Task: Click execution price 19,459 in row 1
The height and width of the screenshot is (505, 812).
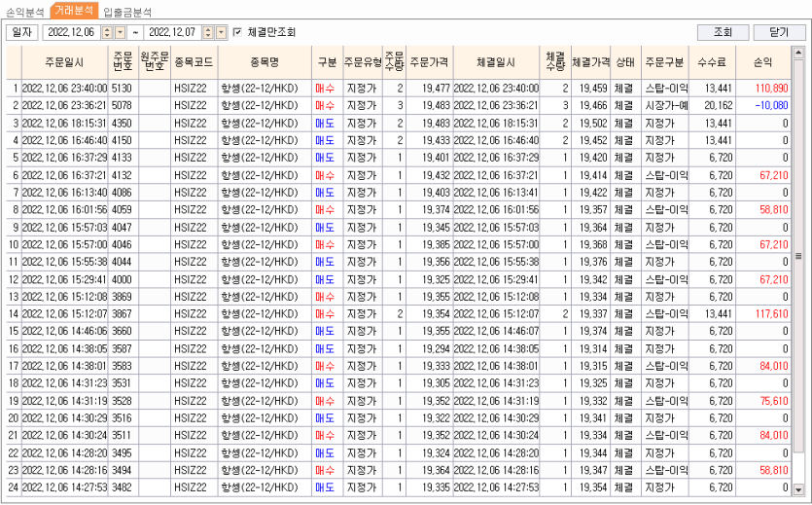Action: (x=591, y=88)
